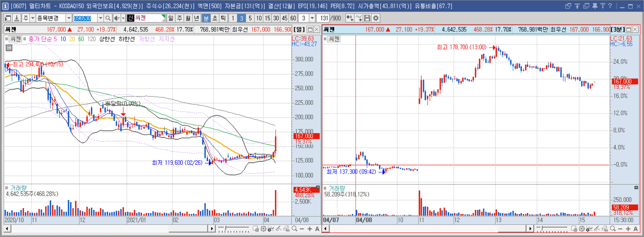Click the right chart's A auto-scale icon

(636, 229)
